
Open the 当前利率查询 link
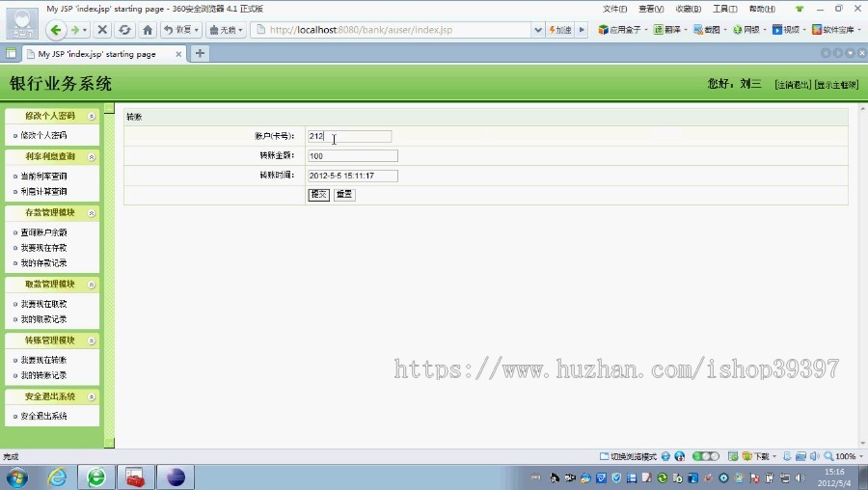[x=43, y=177]
